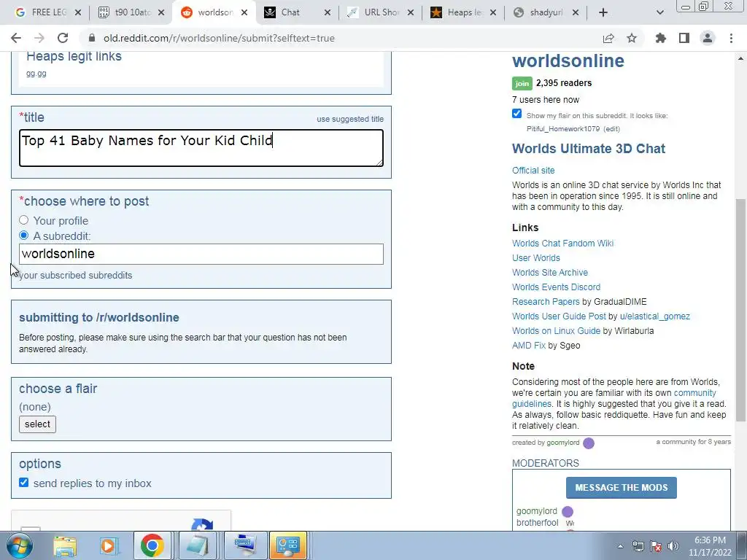The height and width of the screenshot is (560, 747).
Task: Click the Chrome taskbar icon
Action: (x=152, y=545)
